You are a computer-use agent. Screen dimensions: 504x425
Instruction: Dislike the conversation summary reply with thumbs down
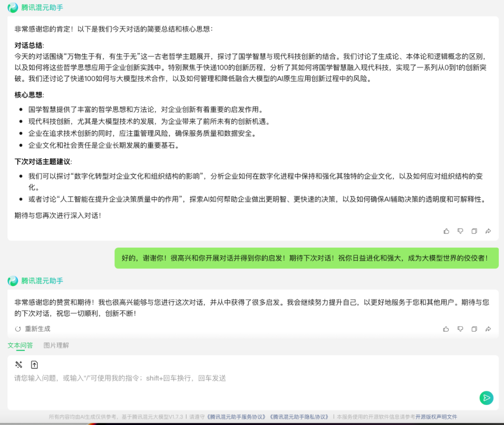(460, 231)
